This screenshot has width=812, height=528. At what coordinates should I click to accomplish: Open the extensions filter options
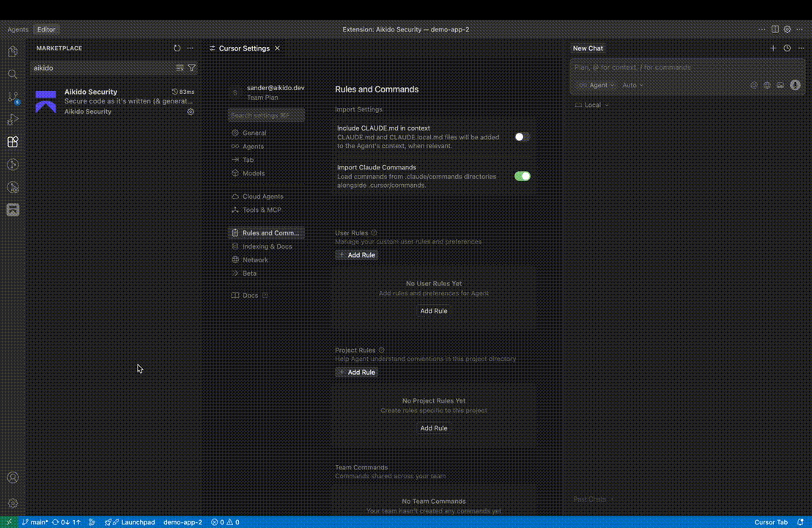[191, 68]
